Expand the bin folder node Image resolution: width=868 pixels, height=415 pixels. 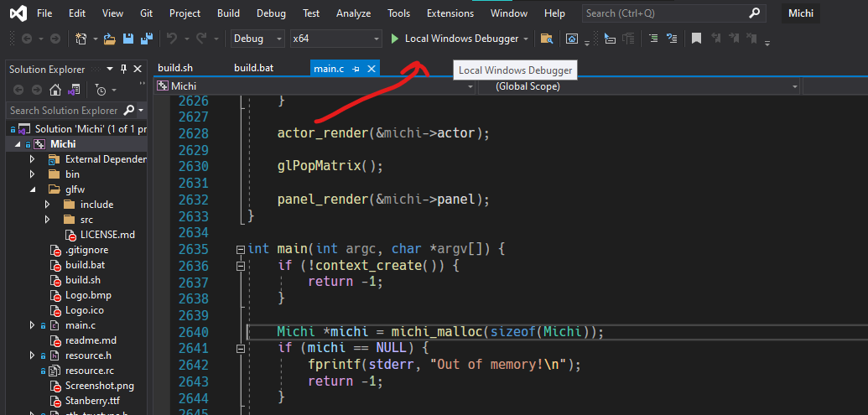pos(32,174)
